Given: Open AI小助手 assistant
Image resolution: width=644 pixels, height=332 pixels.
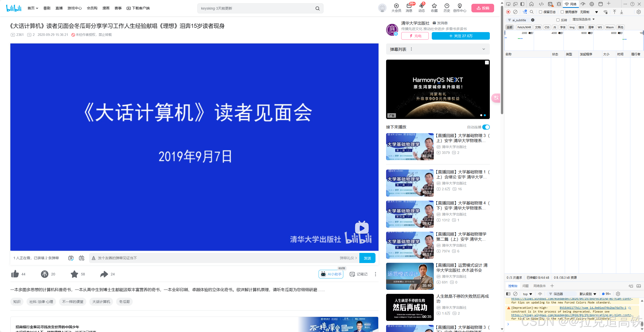Looking at the screenshot, I should click(331, 274).
